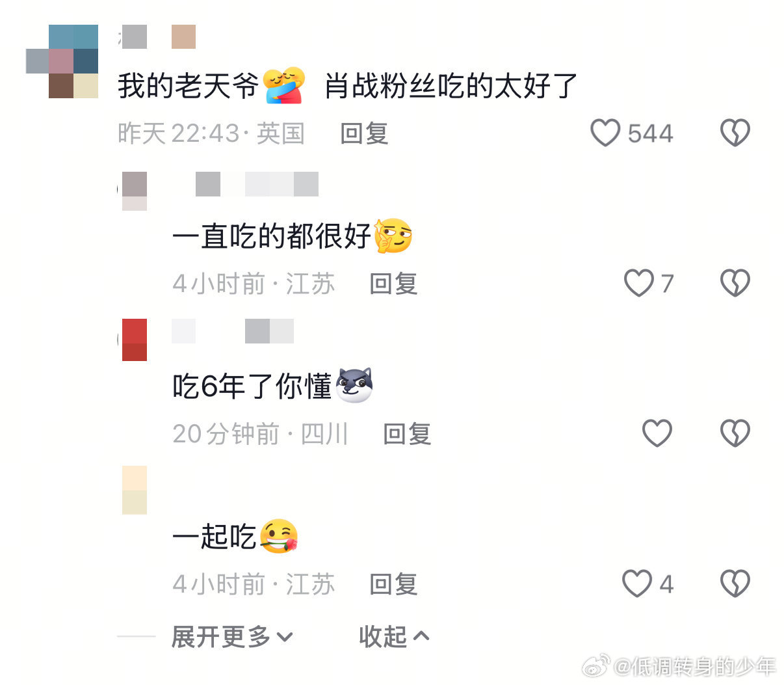
Task: Reply to '一直吃的都很好' comment
Action: [393, 284]
